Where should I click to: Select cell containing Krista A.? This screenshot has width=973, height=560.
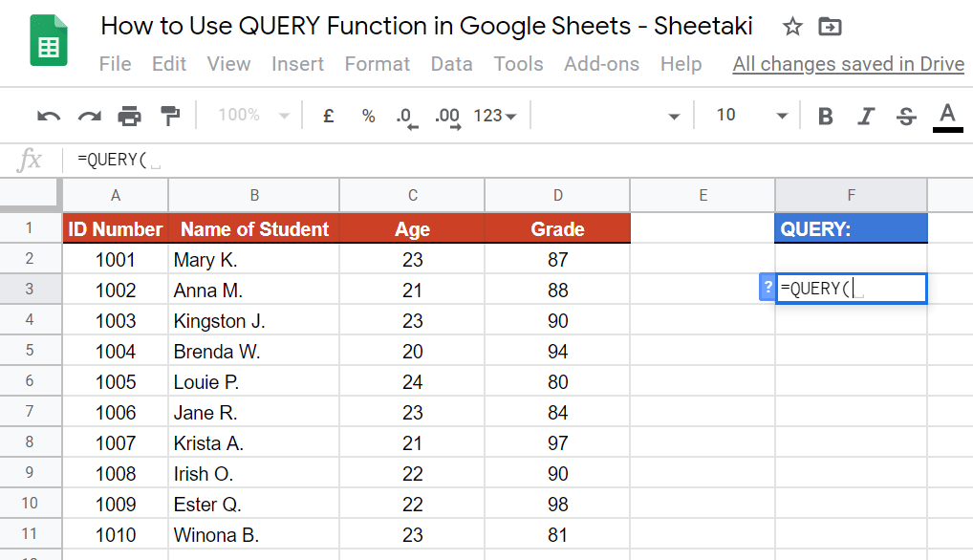[x=254, y=442]
